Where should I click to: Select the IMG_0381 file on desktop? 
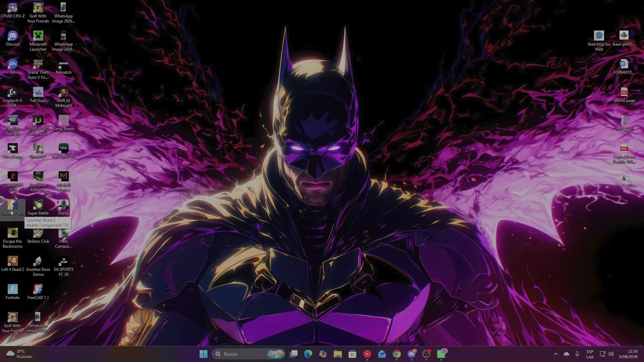click(624, 124)
